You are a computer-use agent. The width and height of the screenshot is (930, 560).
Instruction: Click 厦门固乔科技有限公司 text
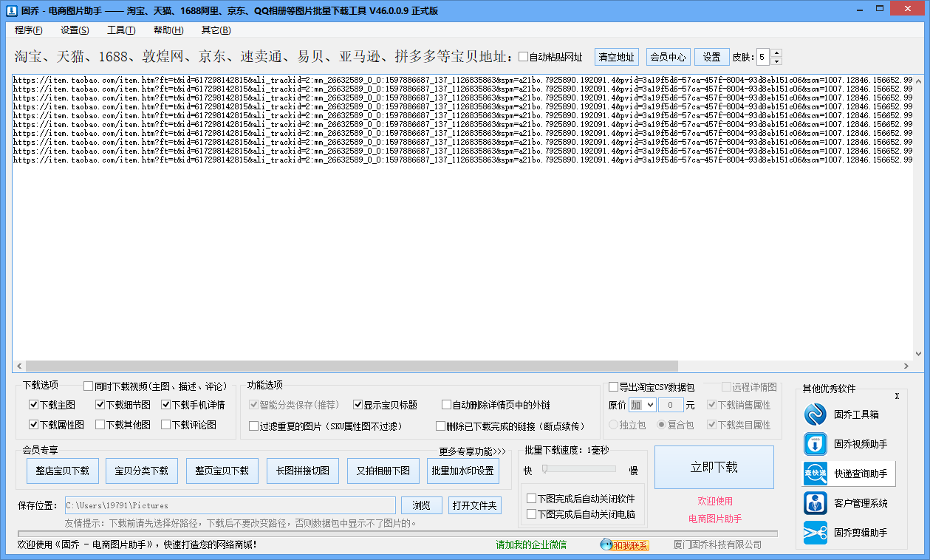coord(717,545)
